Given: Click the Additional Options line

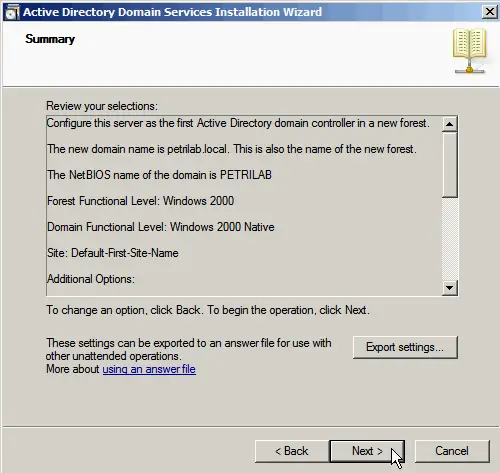Looking at the screenshot, I should coord(91,279).
